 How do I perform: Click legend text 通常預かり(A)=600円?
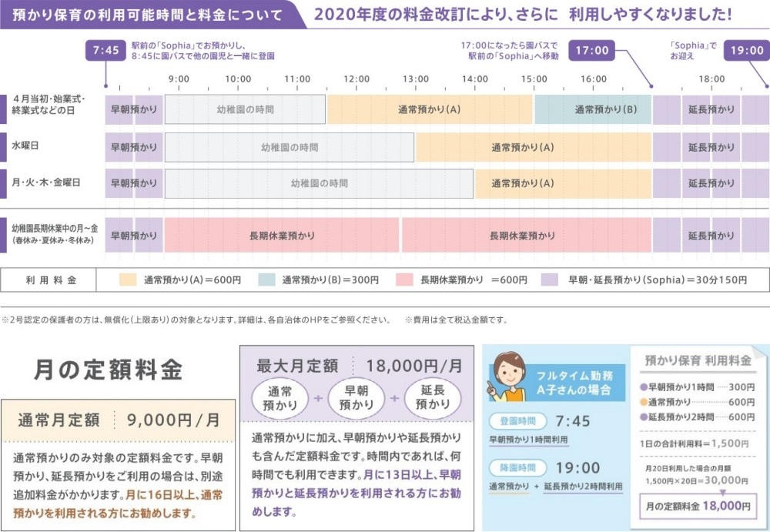(x=192, y=280)
